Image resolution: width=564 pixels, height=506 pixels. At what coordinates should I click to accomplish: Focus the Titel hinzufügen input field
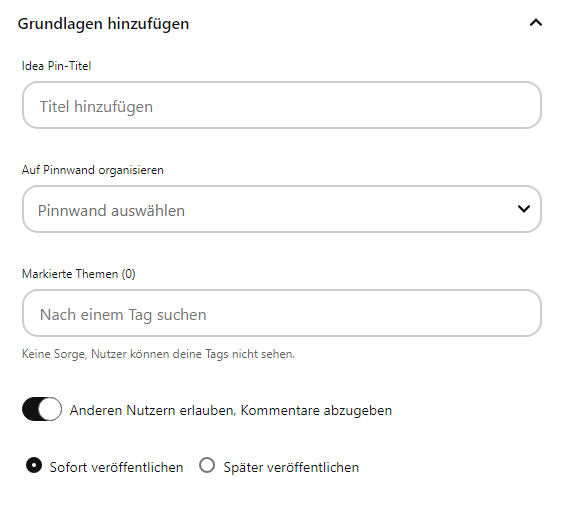pos(282,105)
